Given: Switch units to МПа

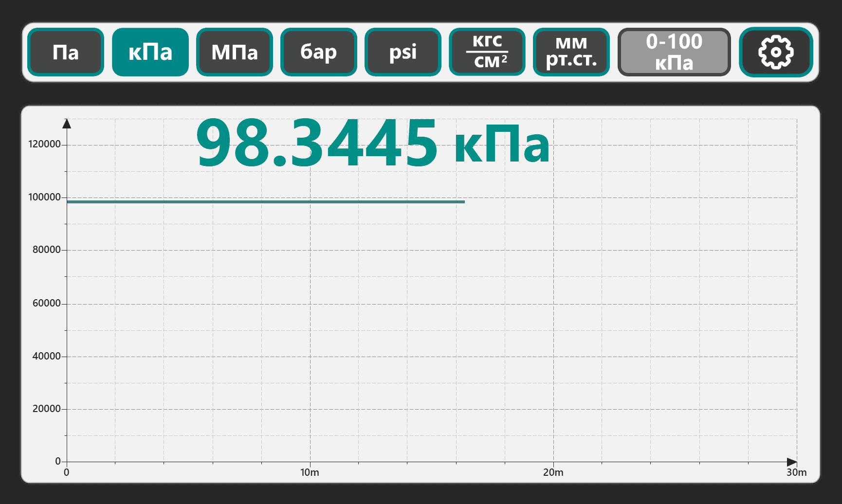Looking at the screenshot, I should tap(235, 52).
